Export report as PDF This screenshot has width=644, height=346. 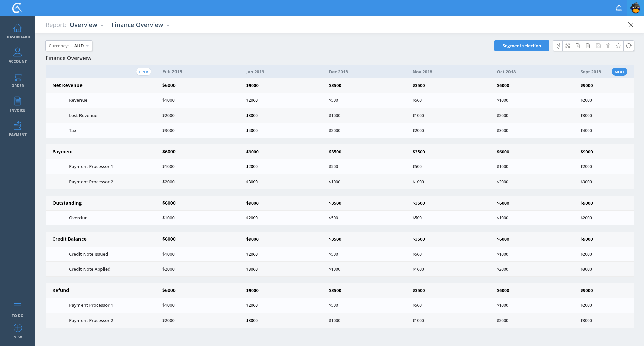point(578,46)
